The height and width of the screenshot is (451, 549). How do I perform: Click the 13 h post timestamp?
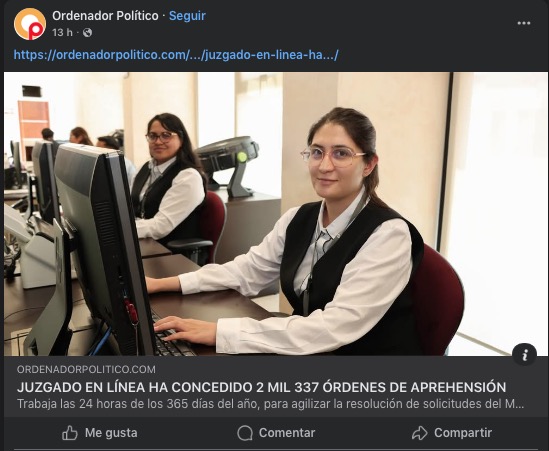click(x=62, y=33)
